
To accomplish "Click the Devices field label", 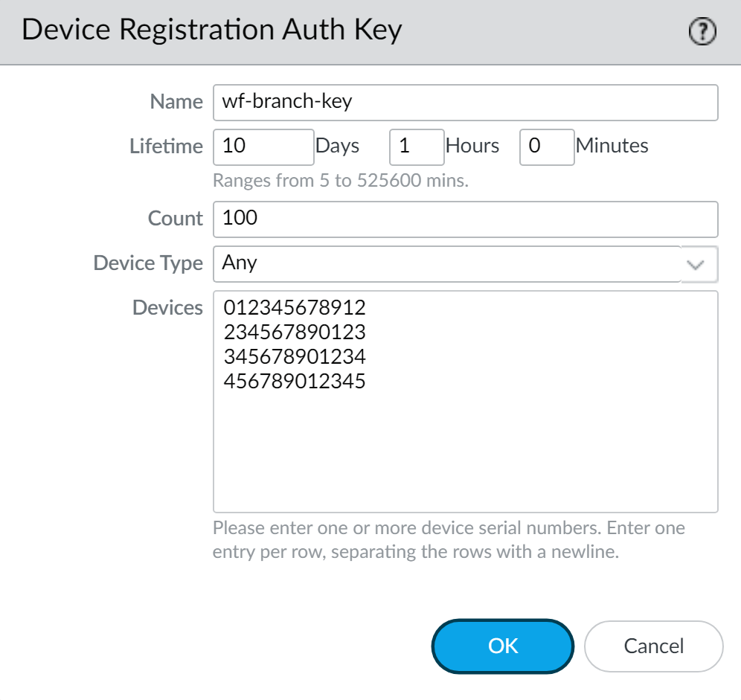I will coord(167,308).
